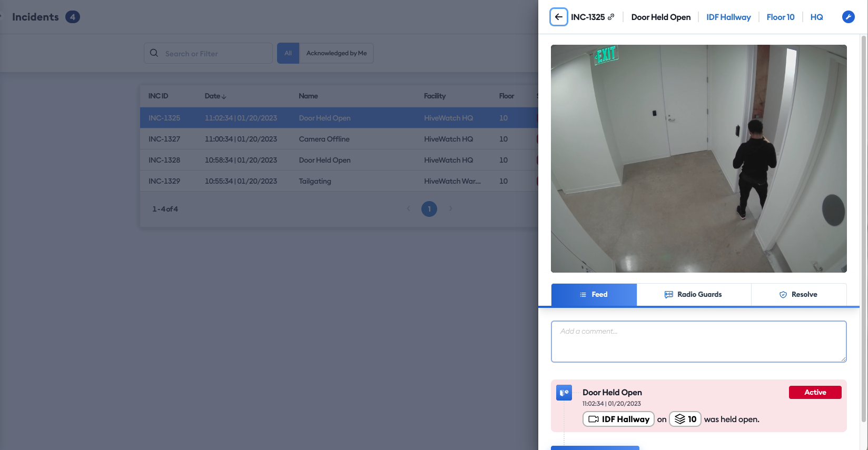
Task: Copy the INC-1325 link icon
Action: click(611, 17)
